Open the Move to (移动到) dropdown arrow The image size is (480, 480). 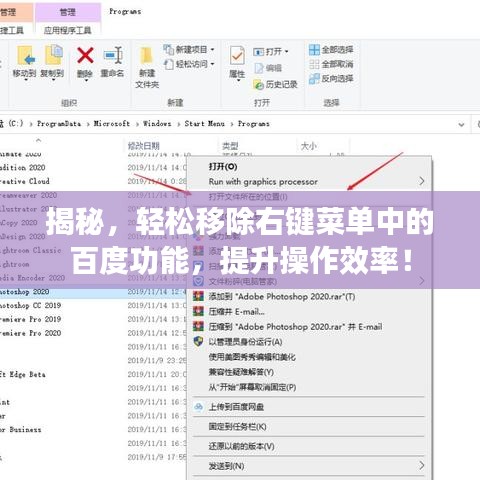(26, 80)
